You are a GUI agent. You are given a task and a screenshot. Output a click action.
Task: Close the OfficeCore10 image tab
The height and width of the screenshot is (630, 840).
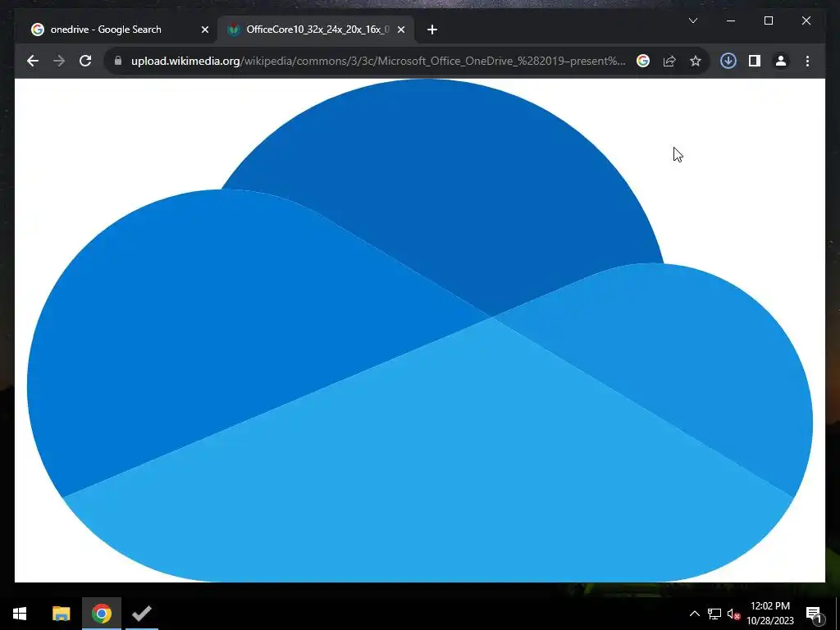[x=400, y=30]
